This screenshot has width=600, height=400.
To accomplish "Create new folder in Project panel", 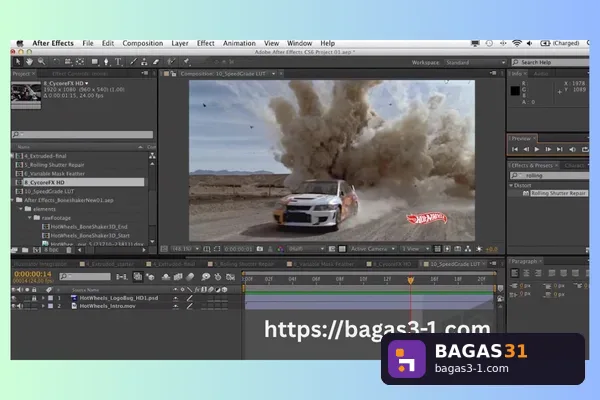I will (x=25, y=250).
